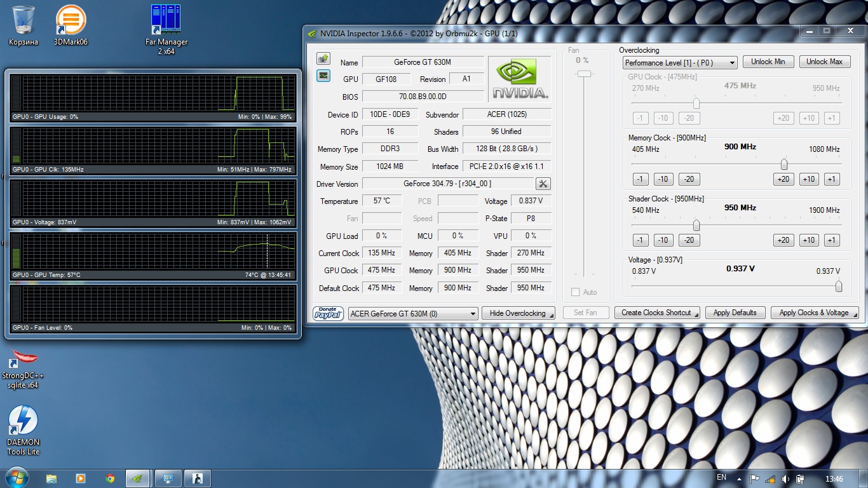Click the P-State value P8
This screenshot has height=488, width=868.
pos(531,218)
